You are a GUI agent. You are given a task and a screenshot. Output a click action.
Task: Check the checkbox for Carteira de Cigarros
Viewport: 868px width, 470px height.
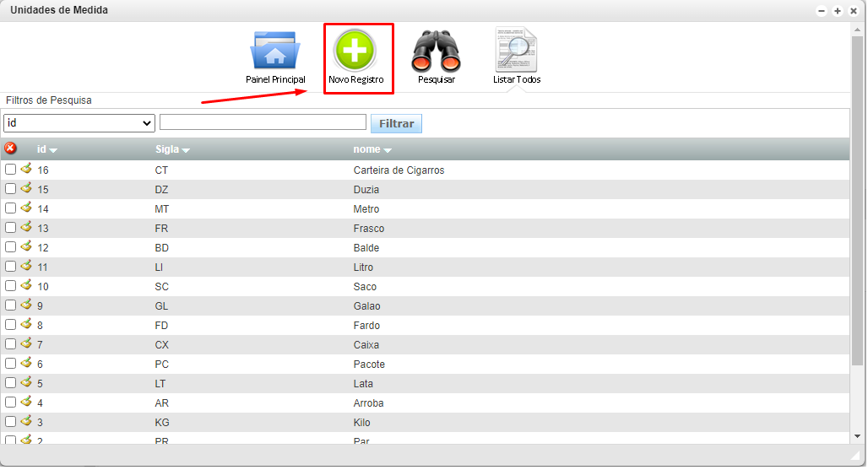(x=11, y=170)
